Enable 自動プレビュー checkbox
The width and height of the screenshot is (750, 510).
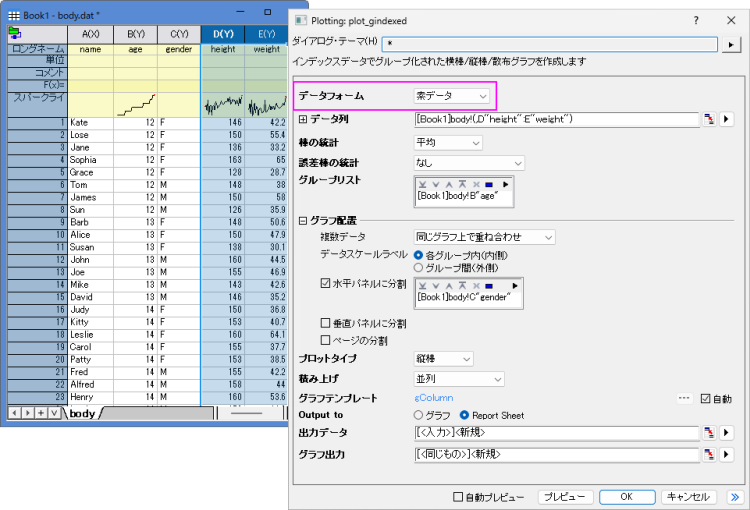pyautogui.click(x=458, y=497)
